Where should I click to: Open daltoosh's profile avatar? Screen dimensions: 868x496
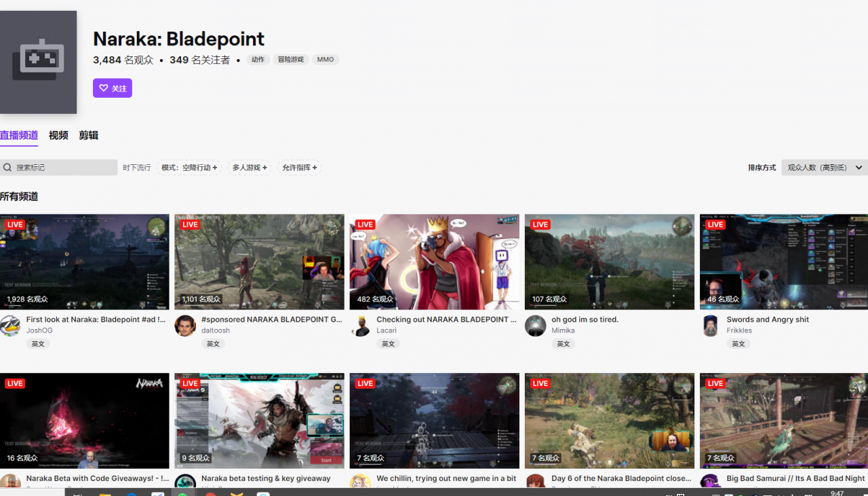tap(185, 326)
